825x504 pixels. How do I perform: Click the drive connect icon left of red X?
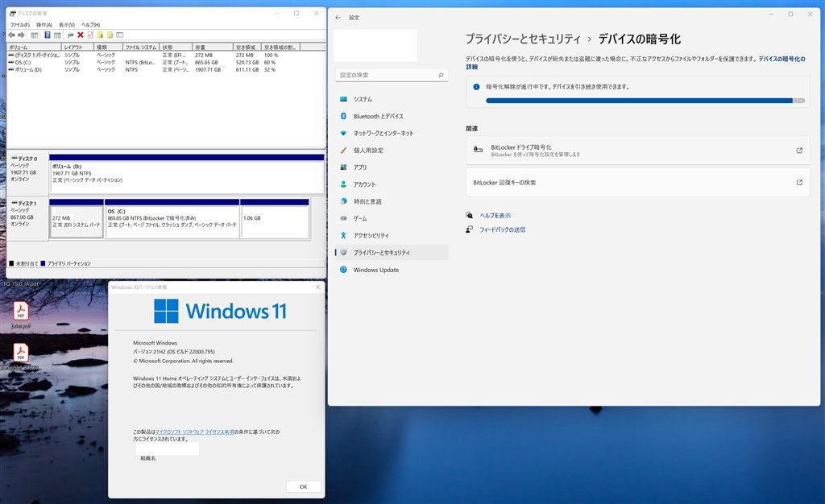point(70,35)
